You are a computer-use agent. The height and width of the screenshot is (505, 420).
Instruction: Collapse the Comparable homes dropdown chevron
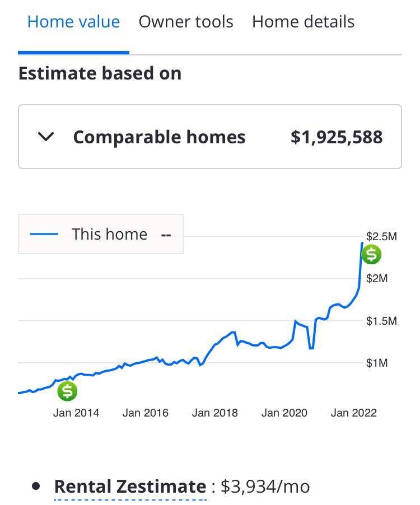47,136
